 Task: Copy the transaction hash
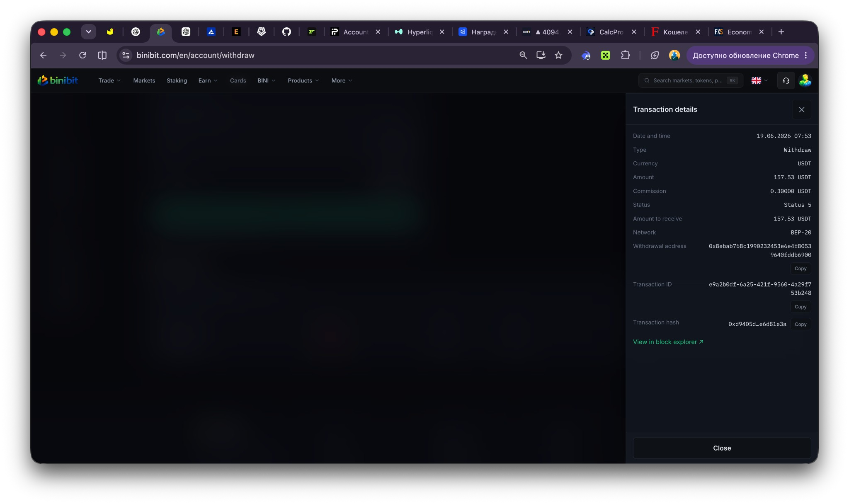[800, 324]
